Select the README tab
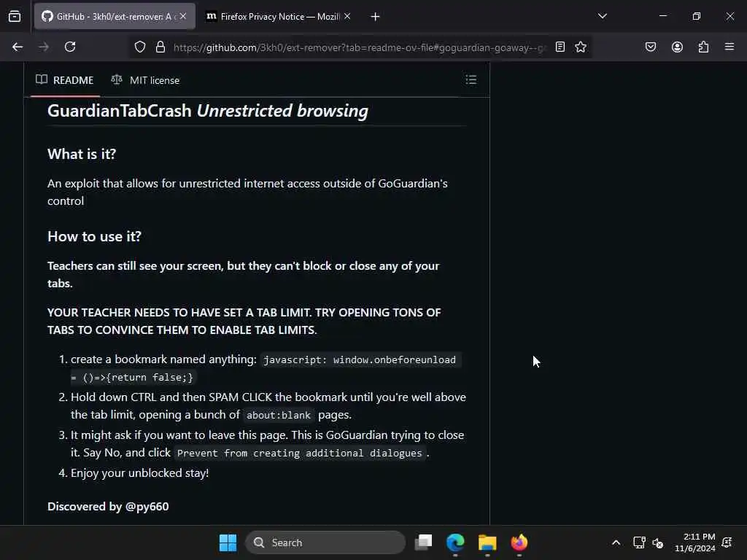The width and height of the screenshot is (747, 560). pyautogui.click(x=65, y=80)
